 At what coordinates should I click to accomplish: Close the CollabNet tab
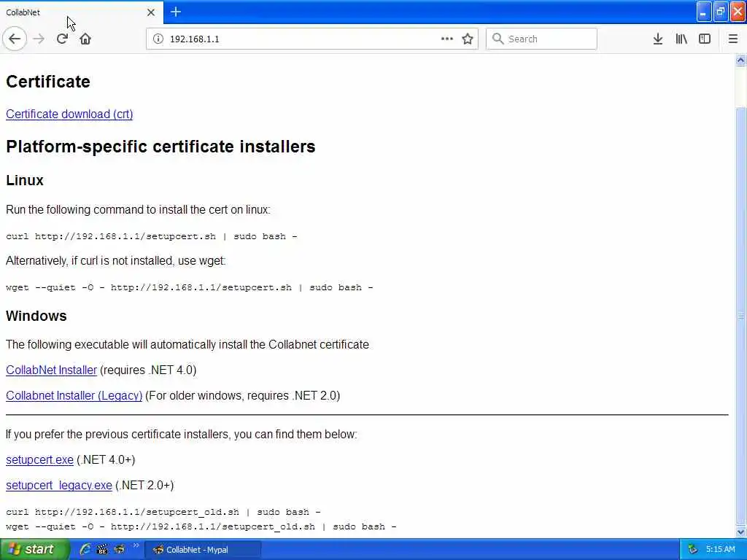[151, 12]
